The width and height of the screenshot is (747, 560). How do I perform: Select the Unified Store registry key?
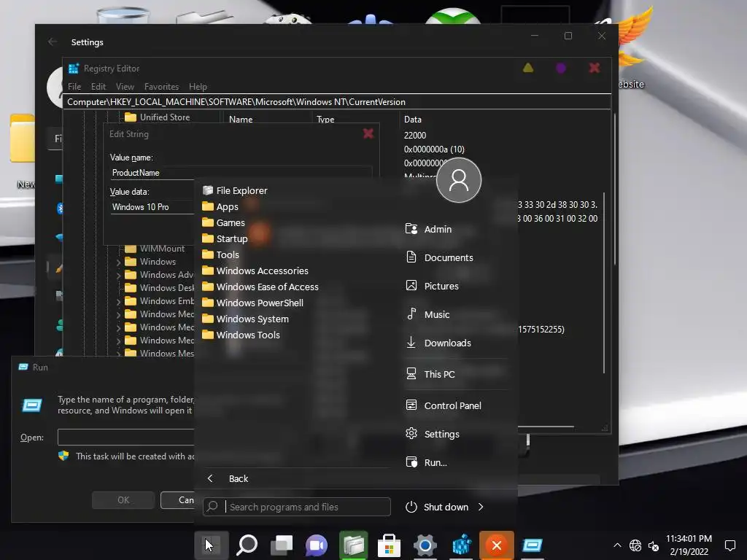[164, 117]
